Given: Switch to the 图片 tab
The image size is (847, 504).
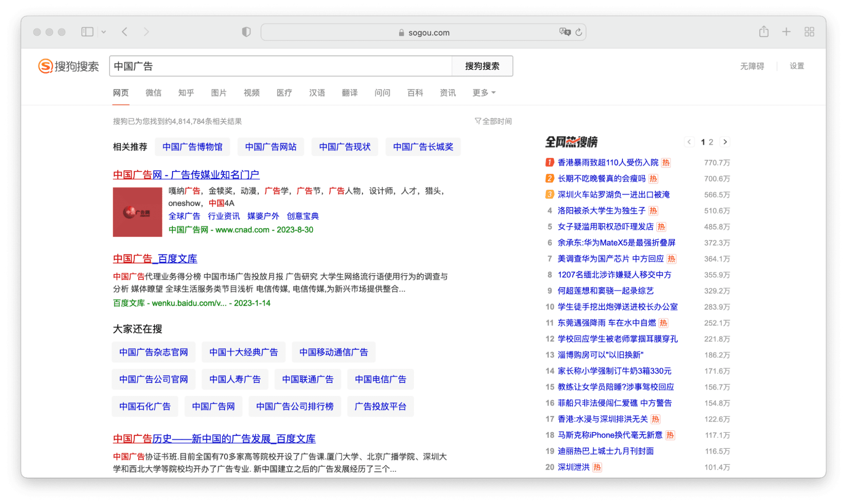Looking at the screenshot, I should tap(219, 93).
